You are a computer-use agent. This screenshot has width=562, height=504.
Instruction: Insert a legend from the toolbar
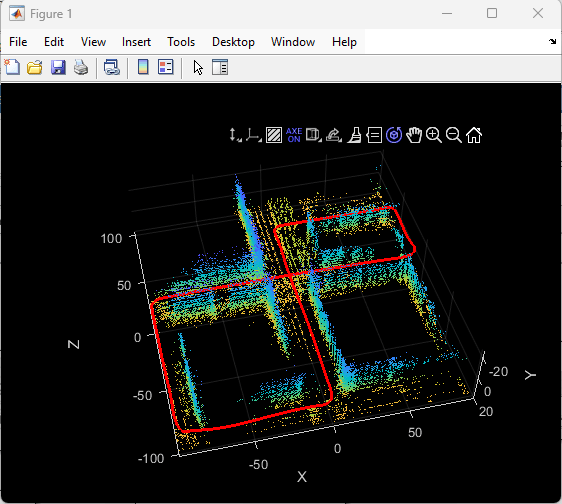tap(166, 67)
